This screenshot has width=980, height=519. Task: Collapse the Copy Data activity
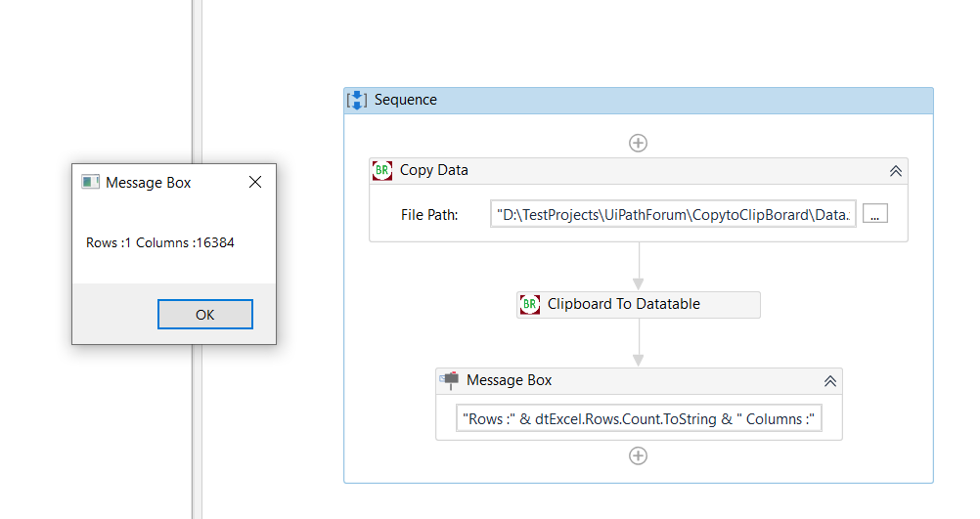(x=895, y=171)
